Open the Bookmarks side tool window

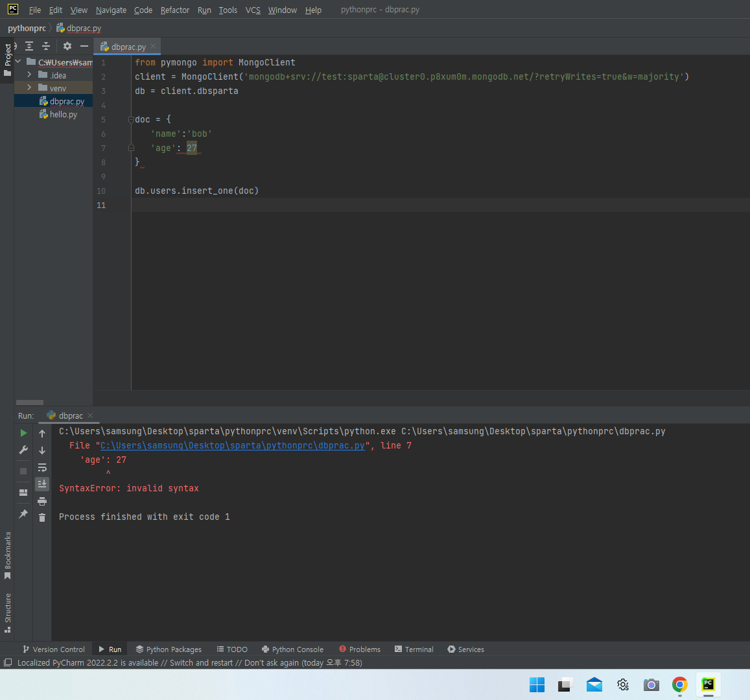pos(7,555)
